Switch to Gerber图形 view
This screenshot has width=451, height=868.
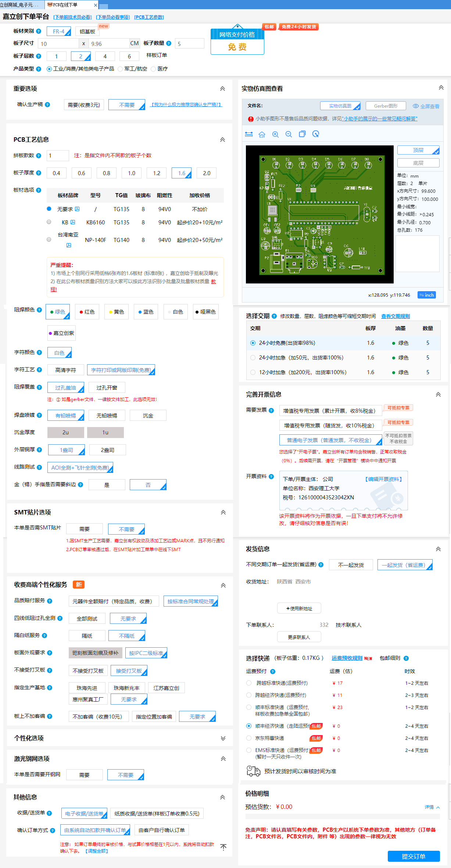386,106
